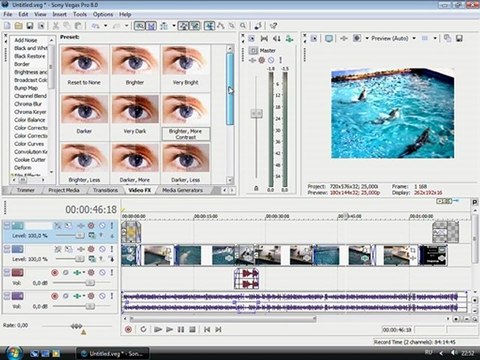Minimize track 1 height with its header button
The height and width of the screenshot is (360, 480).
tap(7, 223)
